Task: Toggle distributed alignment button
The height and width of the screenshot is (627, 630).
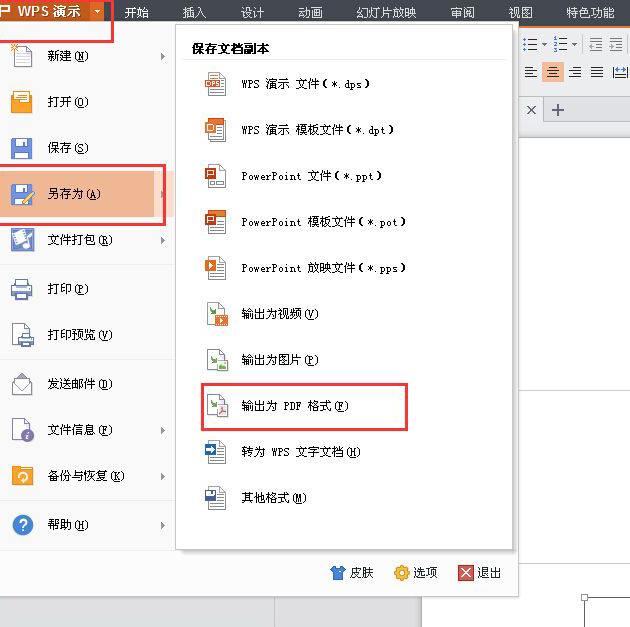Action: (620, 72)
